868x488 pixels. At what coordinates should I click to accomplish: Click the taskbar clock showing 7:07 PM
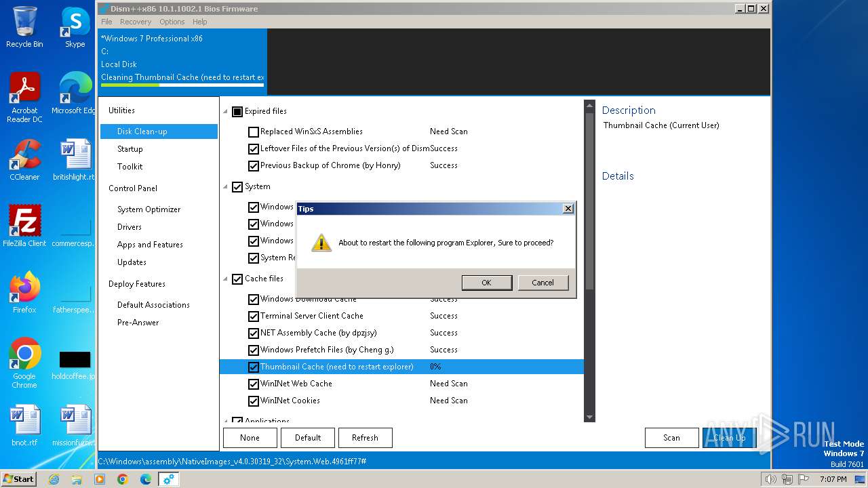[833, 479]
